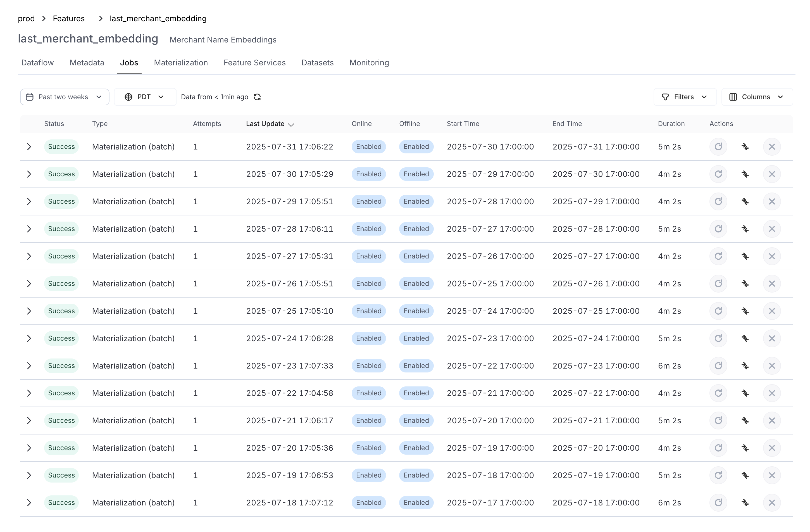Viewport: 810px width, 532px height.
Task: Open the Past two weeks date range dropdown
Action: [65, 97]
